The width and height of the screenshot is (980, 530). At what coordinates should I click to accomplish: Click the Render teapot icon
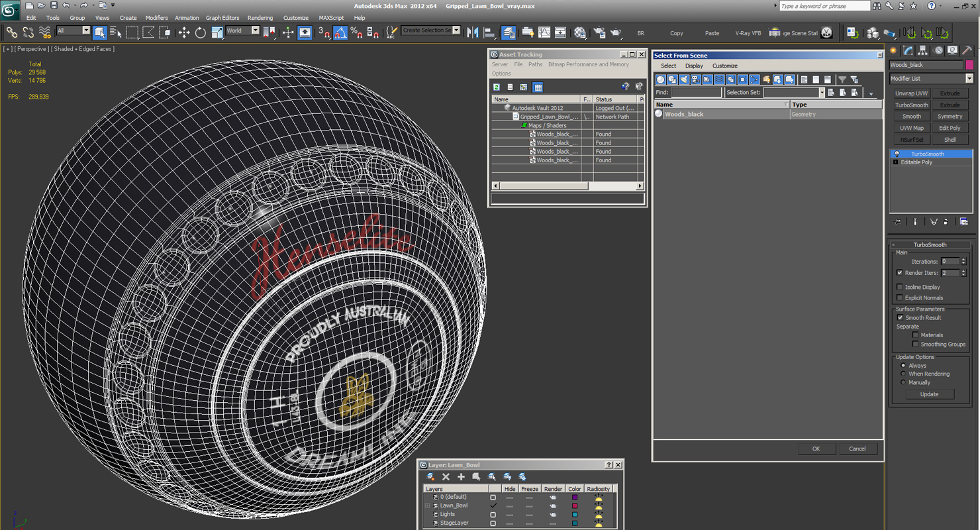point(616,32)
